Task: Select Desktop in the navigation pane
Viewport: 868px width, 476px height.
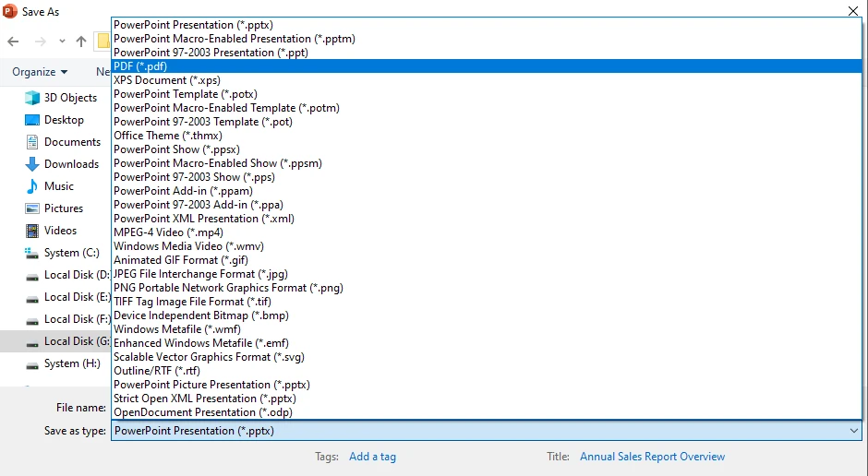Action: [x=65, y=120]
